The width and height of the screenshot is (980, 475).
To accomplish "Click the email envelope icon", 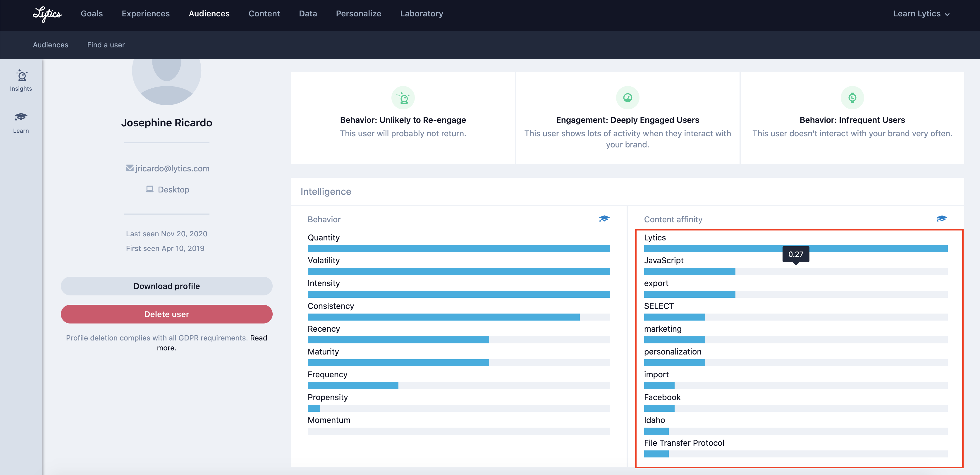I will click(130, 168).
